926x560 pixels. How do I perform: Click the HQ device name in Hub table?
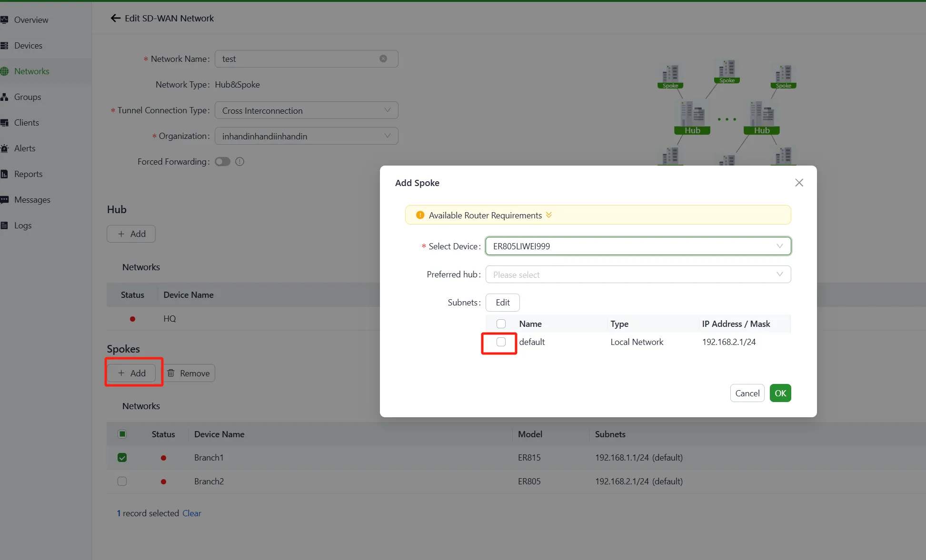point(169,318)
